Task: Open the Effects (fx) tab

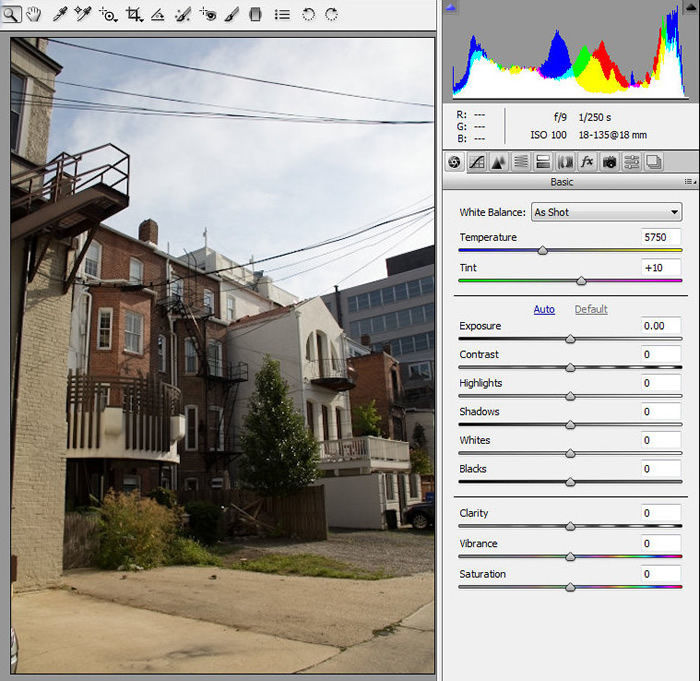Action: pyautogui.click(x=587, y=162)
